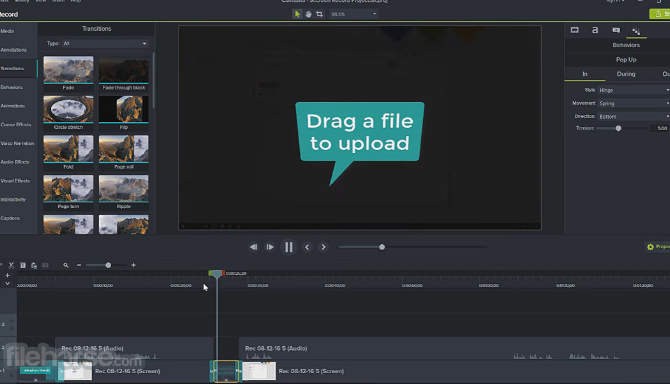Open the Behaviors properties icon tab

point(636,31)
